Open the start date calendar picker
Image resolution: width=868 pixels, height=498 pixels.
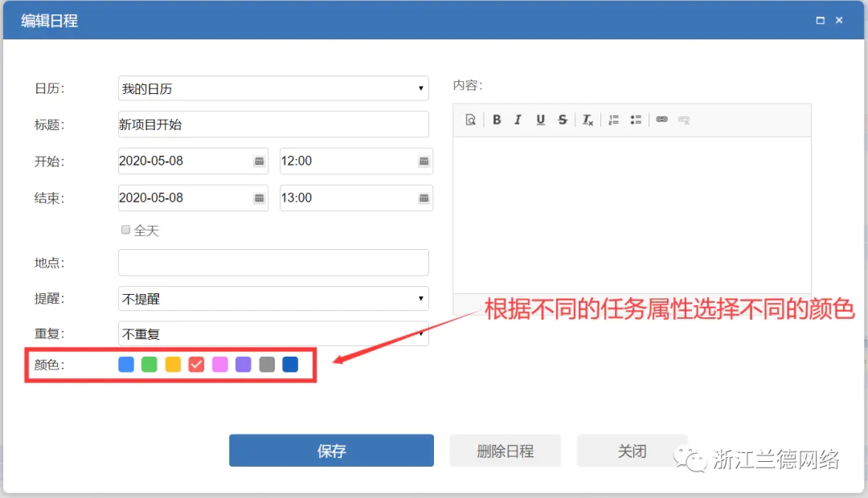pyautogui.click(x=259, y=161)
